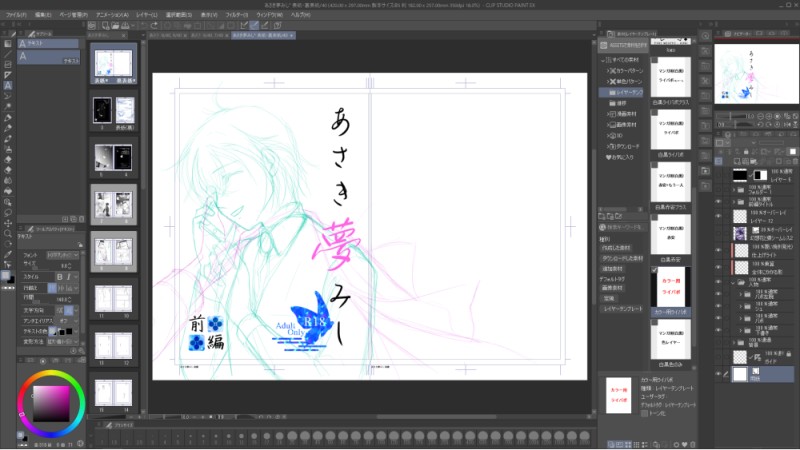Toggle visibility of layer レイヤー 12
The height and width of the screenshot is (450, 800).
coord(718,216)
